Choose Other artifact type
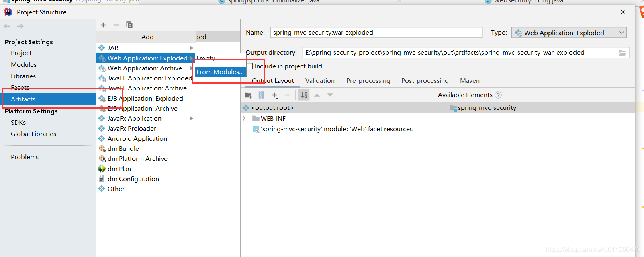This screenshot has width=644, height=257. (146, 189)
